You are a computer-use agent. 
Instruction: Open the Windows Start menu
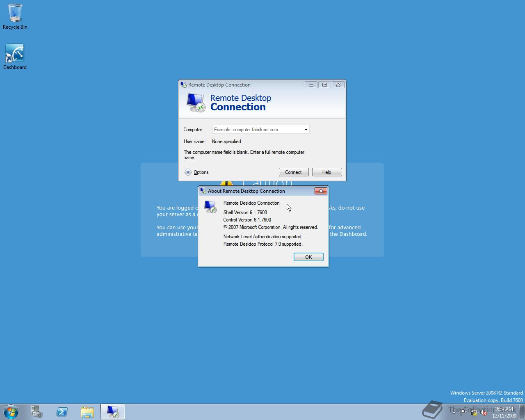11,412
